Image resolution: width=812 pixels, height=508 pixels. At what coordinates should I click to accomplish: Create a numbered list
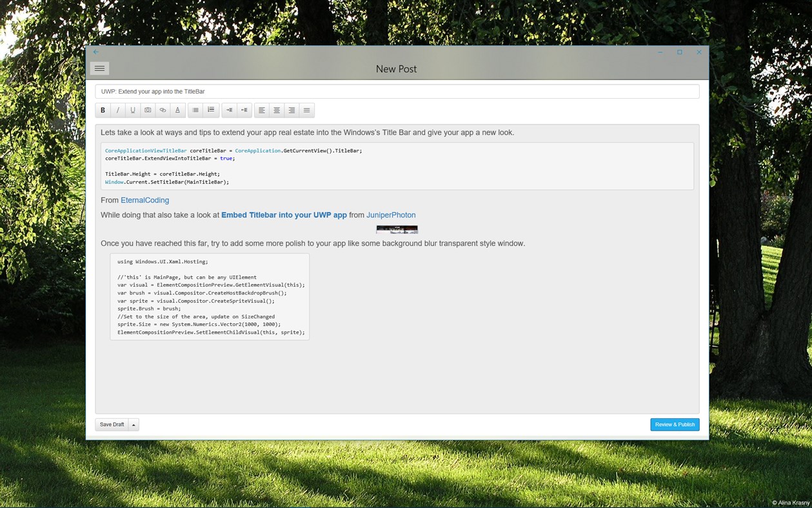(211, 110)
